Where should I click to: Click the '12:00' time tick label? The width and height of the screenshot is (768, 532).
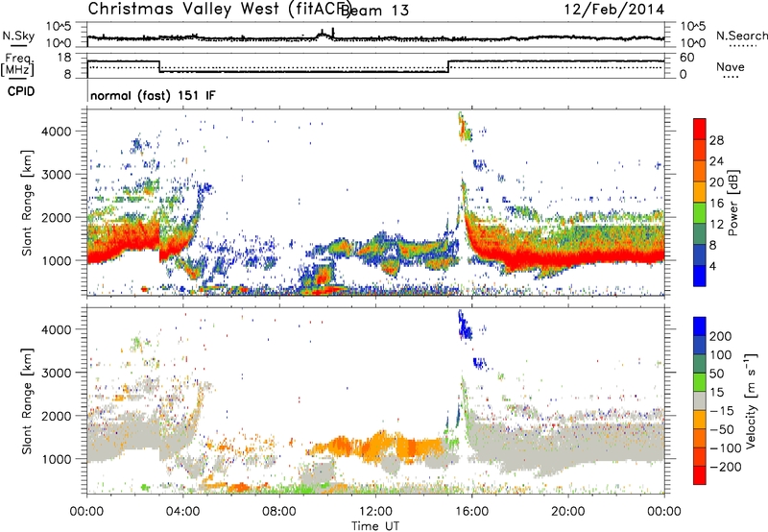(x=375, y=512)
